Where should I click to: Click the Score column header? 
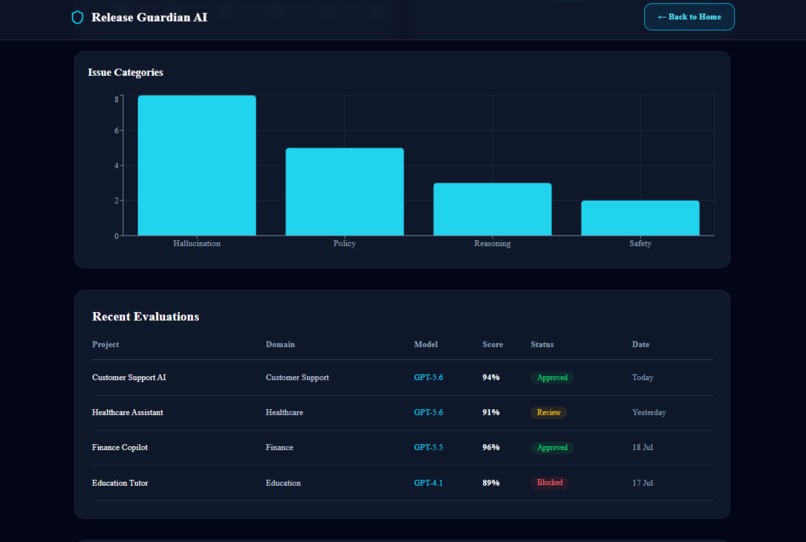492,345
